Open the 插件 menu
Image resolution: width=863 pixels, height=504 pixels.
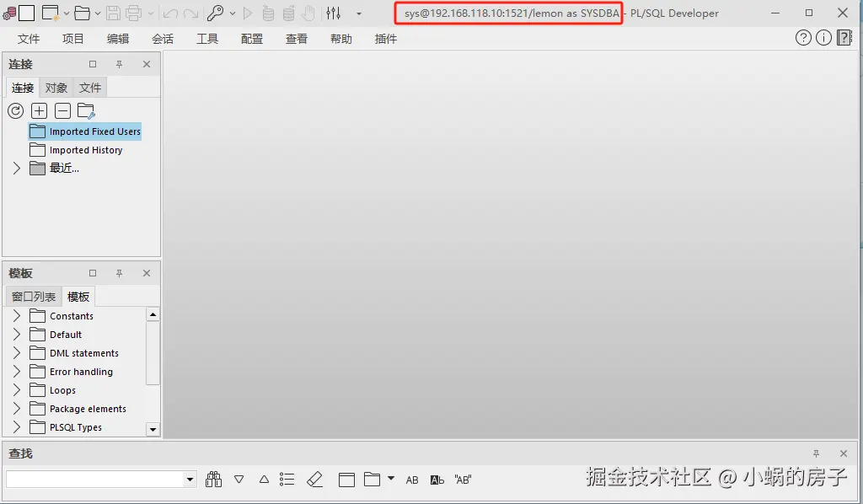tap(385, 39)
